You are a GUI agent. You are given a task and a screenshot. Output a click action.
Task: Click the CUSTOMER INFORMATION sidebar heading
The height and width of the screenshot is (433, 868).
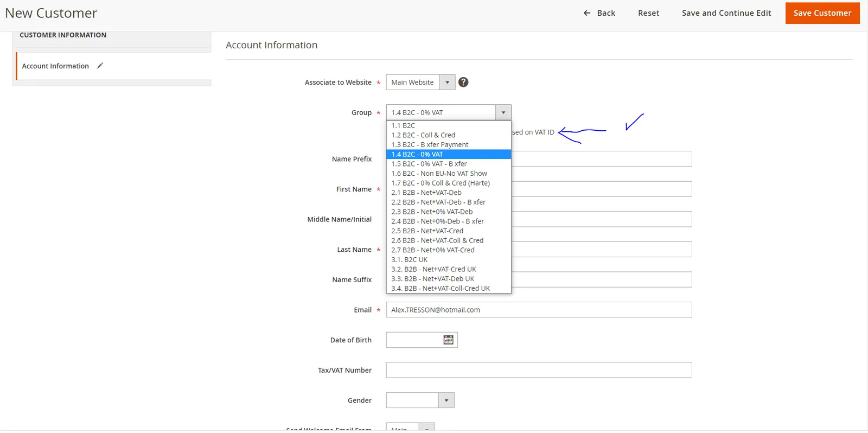point(63,35)
